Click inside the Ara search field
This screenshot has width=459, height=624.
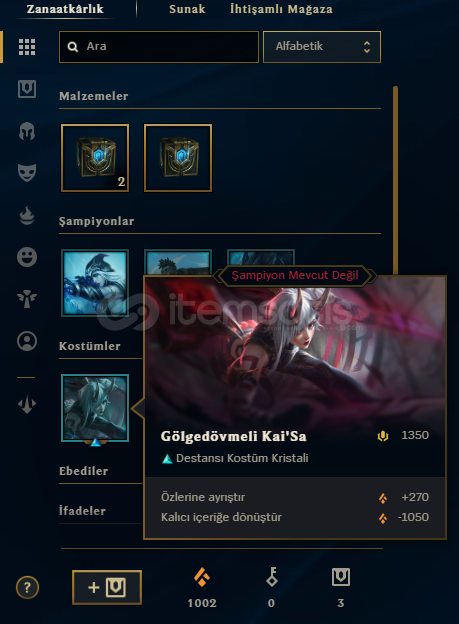click(159, 47)
